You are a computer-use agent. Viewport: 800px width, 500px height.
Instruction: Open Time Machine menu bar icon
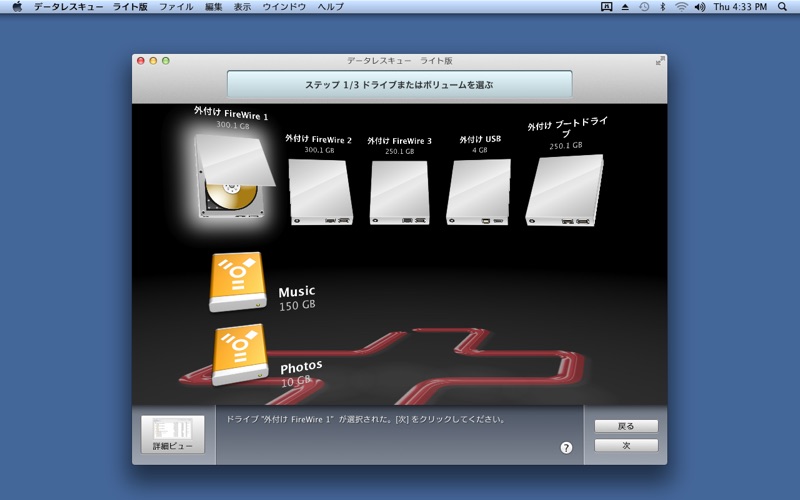pos(644,7)
